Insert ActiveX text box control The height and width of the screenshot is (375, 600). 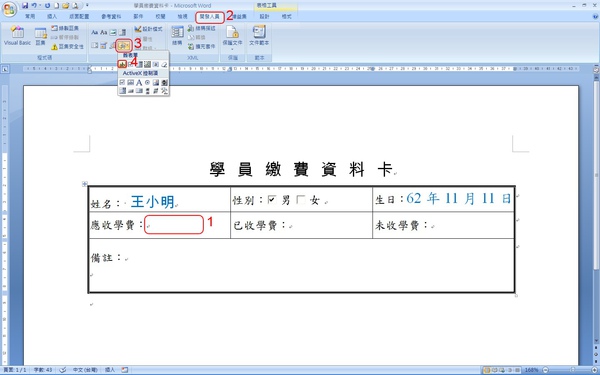[130, 82]
